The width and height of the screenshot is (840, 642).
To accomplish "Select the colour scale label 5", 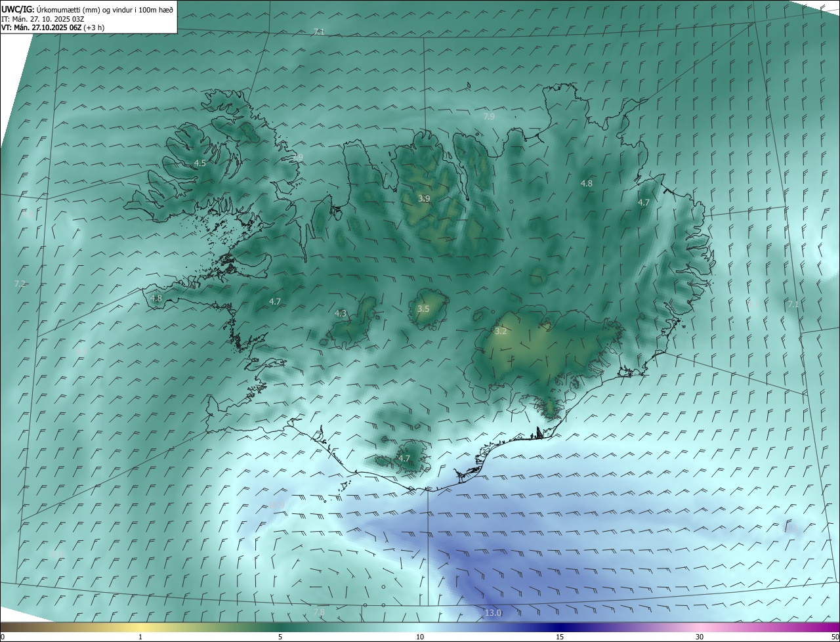I will tap(280, 637).
